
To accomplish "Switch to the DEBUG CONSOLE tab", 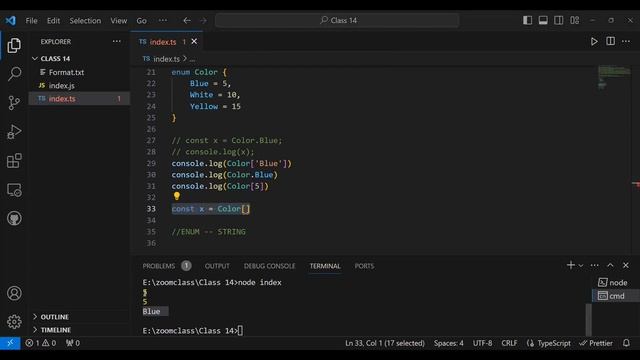I will click(269, 266).
